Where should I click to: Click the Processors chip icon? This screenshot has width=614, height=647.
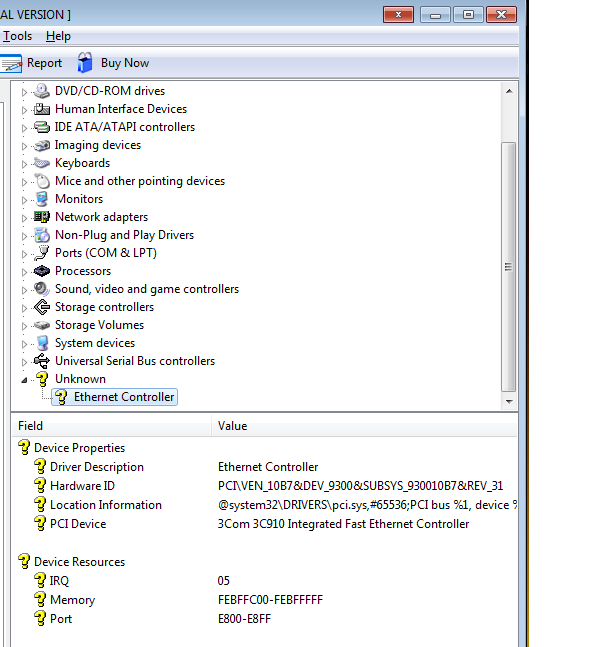click(42, 271)
